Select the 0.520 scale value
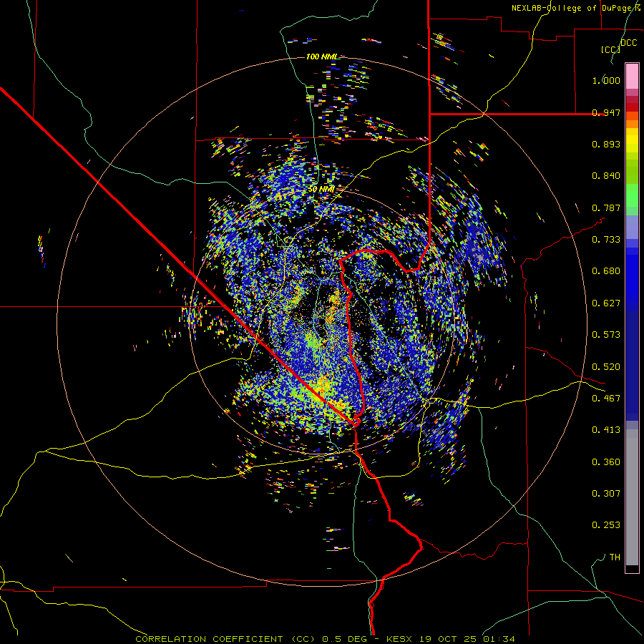The width and height of the screenshot is (644, 644). pos(606,367)
